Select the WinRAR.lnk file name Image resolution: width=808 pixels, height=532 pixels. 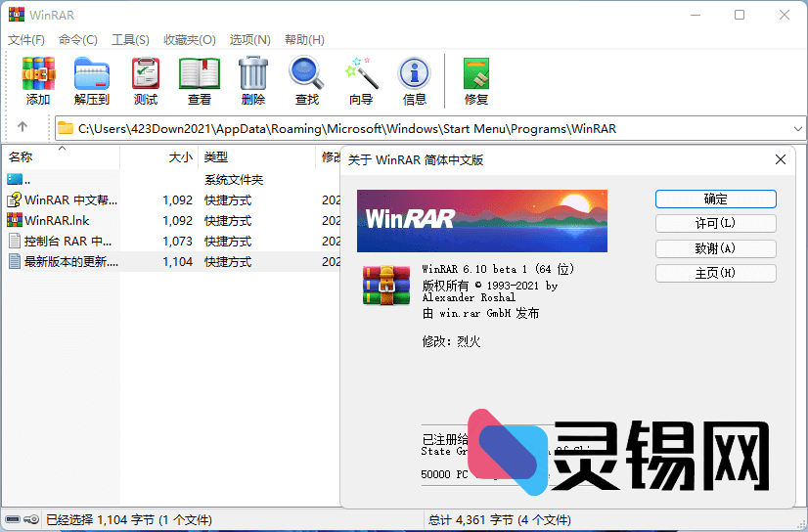57,220
